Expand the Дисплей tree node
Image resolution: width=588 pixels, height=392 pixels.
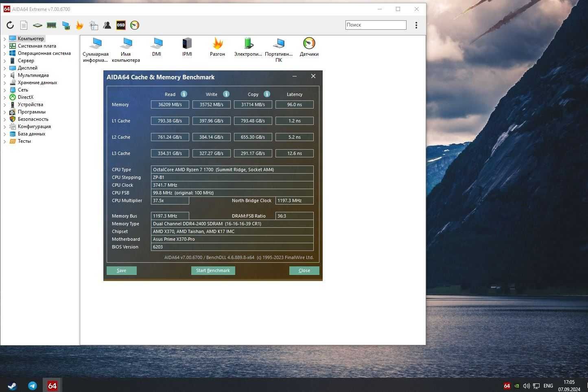tap(5, 68)
